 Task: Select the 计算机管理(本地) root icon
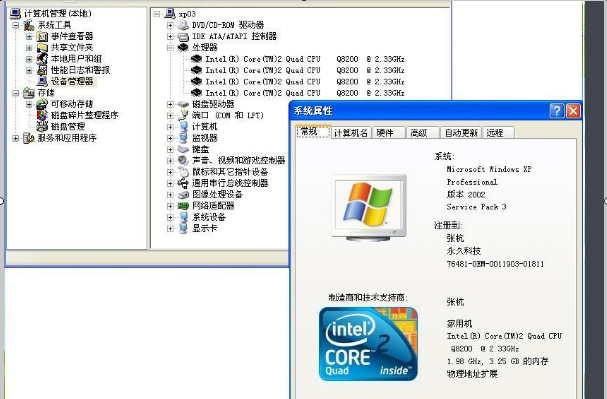(15, 14)
